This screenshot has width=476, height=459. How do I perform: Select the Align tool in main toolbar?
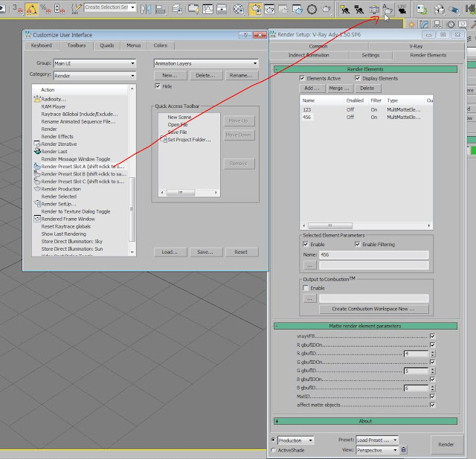[161, 9]
